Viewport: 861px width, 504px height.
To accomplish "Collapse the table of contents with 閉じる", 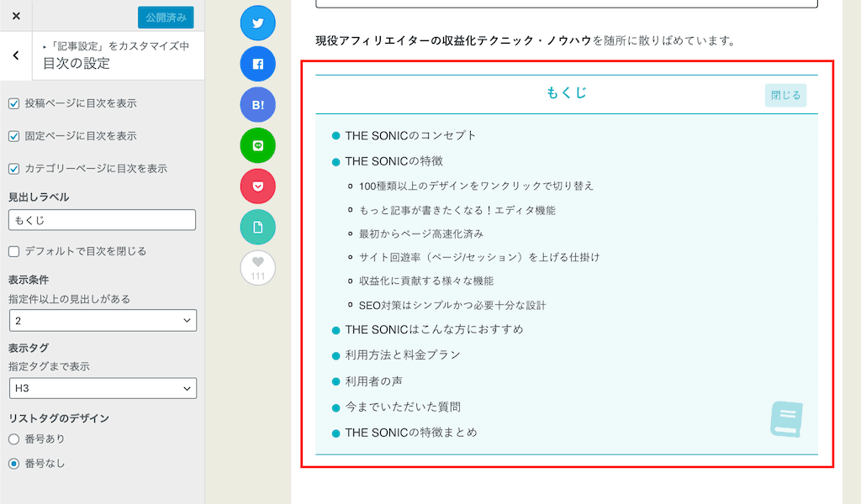I will pyautogui.click(x=785, y=95).
